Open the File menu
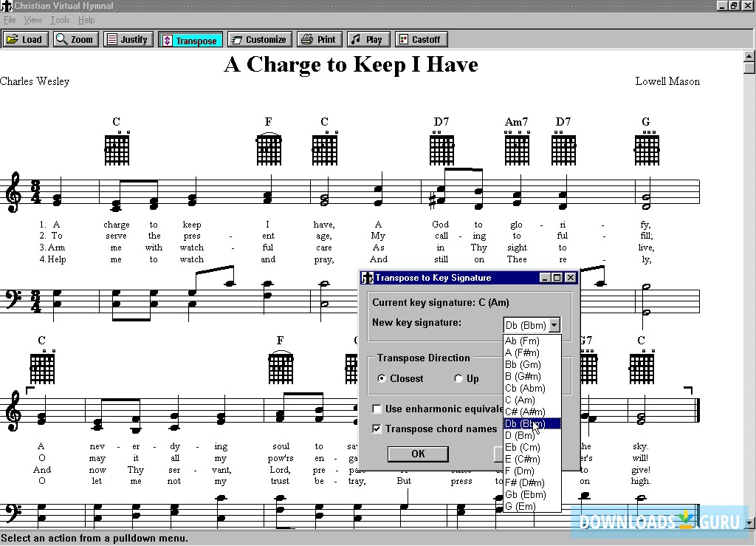Image resolution: width=756 pixels, height=546 pixels. [10, 20]
